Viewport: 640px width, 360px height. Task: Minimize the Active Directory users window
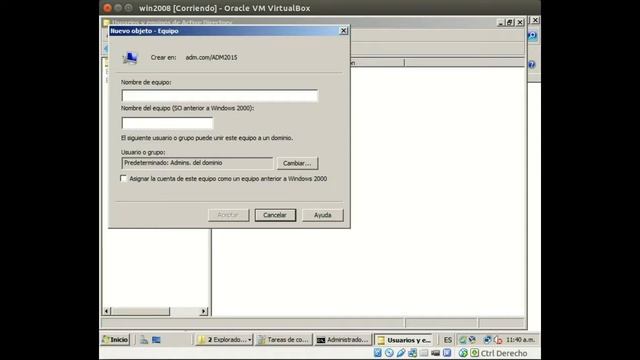pos(501,22)
